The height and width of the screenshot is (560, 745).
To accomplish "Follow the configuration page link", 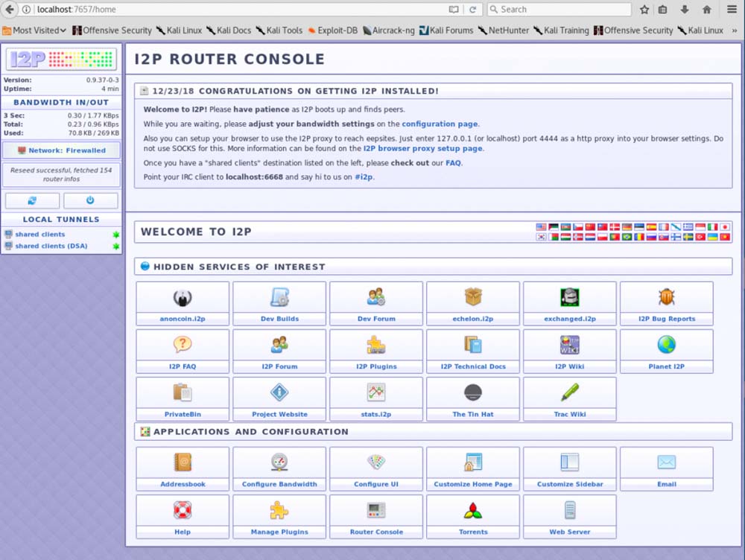I will (x=440, y=124).
